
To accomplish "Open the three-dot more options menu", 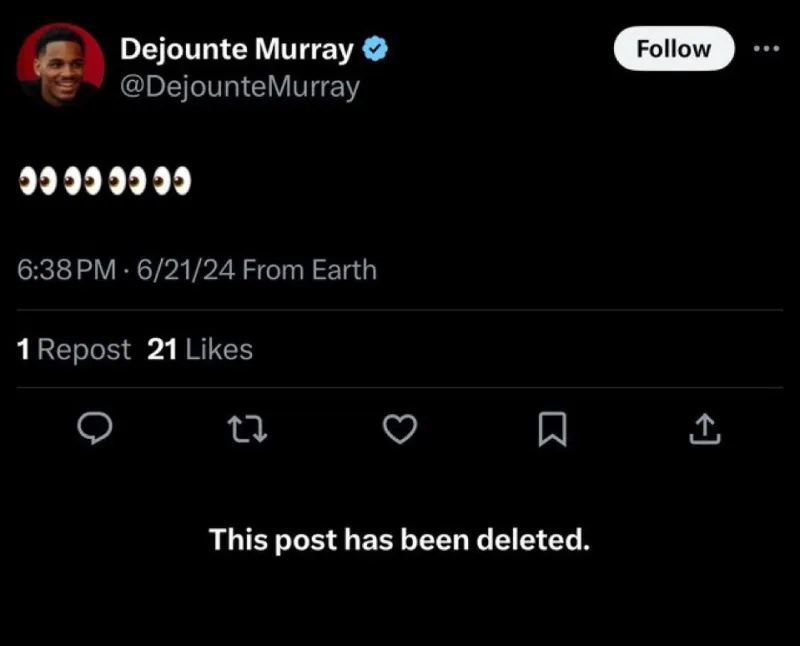I will pos(765,48).
